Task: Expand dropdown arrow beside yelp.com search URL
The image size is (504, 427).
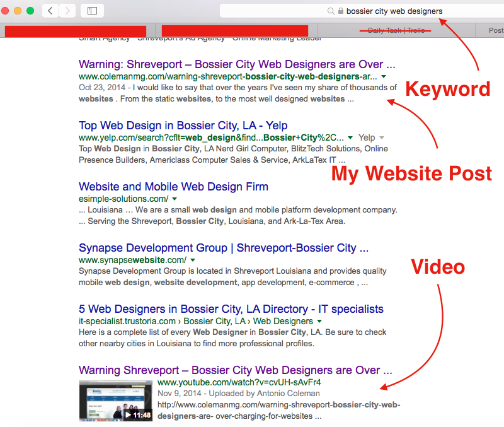Action: (x=350, y=137)
